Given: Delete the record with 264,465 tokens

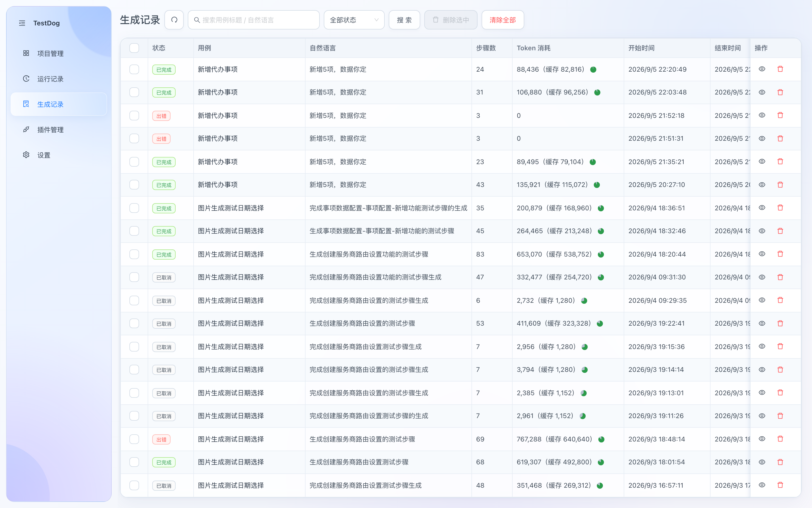Looking at the screenshot, I should (x=780, y=231).
